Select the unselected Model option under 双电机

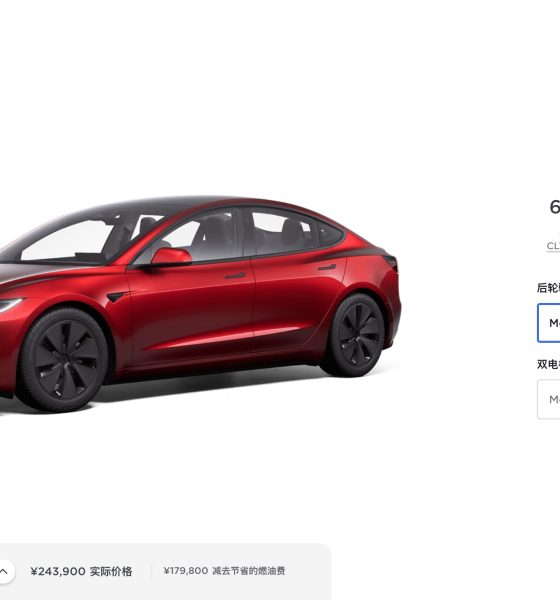click(549, 399)
